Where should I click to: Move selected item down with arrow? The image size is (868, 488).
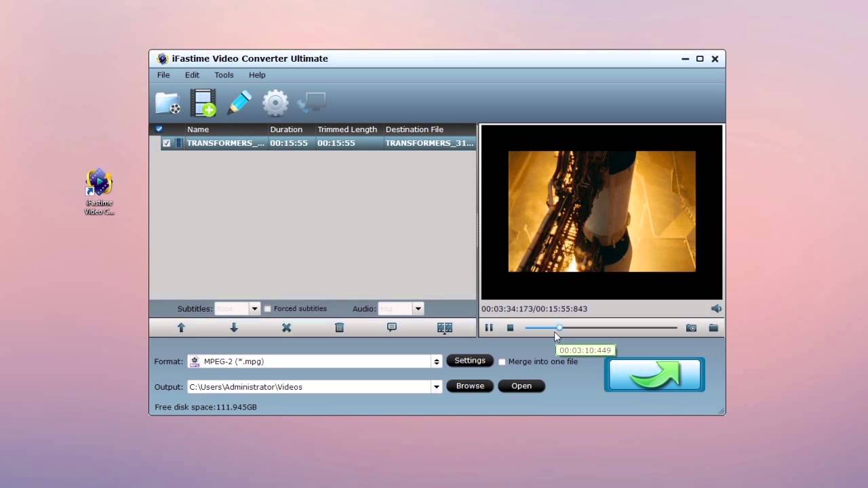click(x=234, y=327)
